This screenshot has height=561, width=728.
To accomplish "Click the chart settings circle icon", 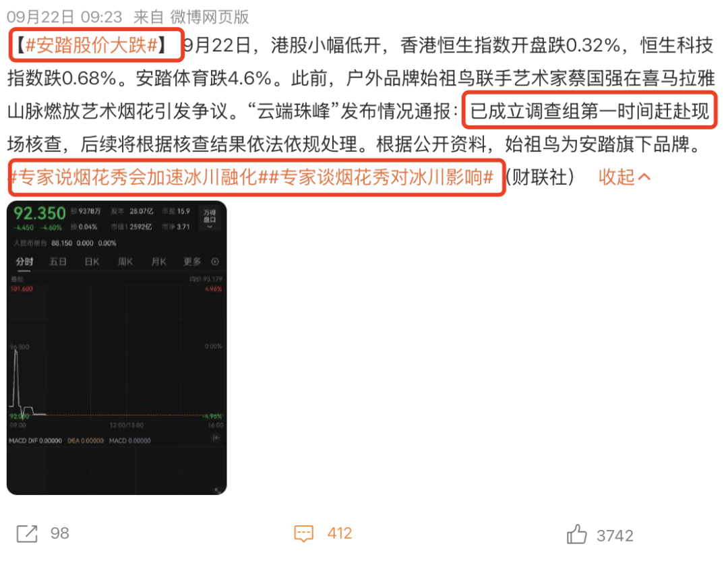I will coord(215,262).
